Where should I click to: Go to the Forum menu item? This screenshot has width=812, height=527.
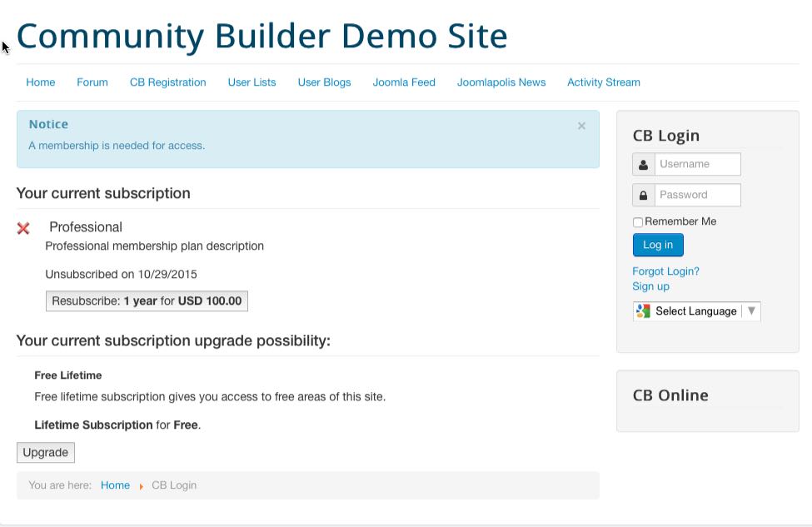pos(92,82)
